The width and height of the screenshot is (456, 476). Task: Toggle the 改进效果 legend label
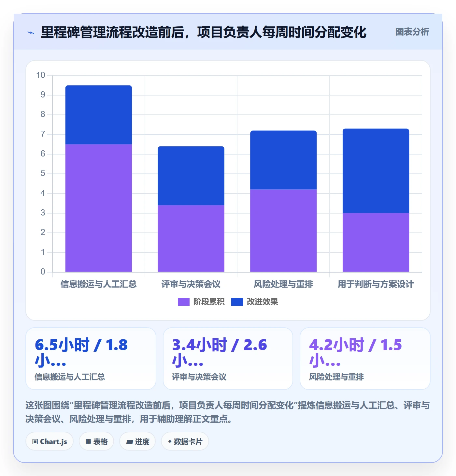[x=262, y=302]
